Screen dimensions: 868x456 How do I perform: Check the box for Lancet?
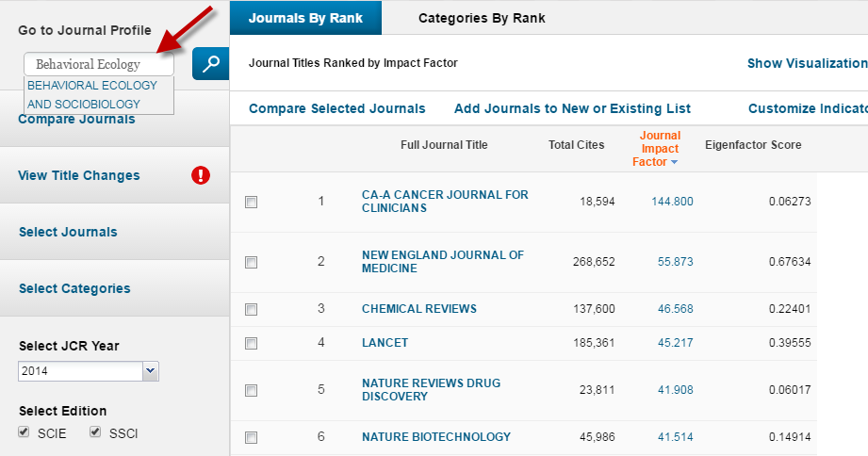pos(252,343)
